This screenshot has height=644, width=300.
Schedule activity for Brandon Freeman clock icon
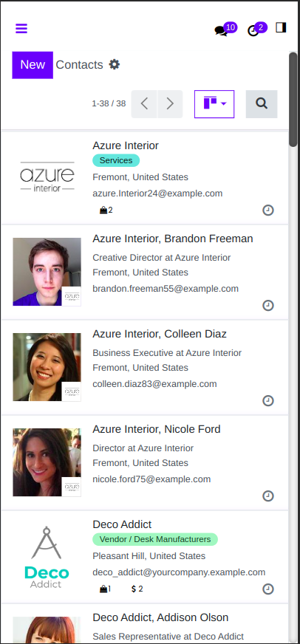pyautogui.click(x=268, y=306)
